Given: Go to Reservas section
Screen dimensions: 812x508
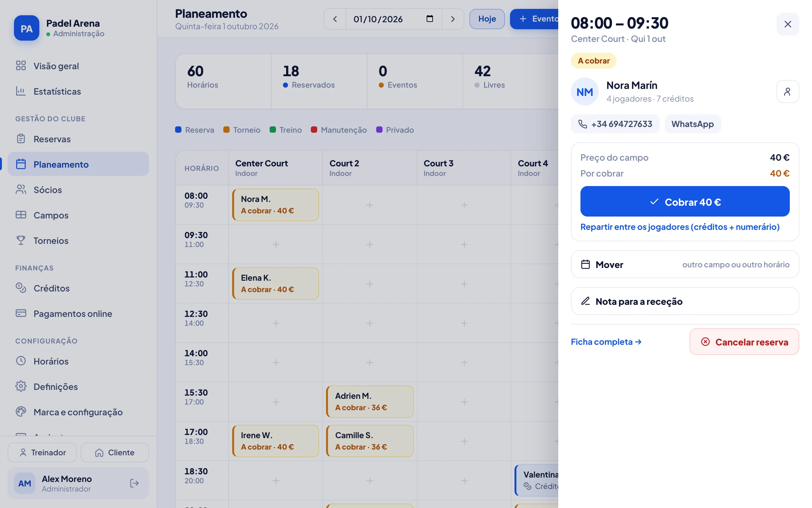Looking at the screenshot, I should point(78,139).
